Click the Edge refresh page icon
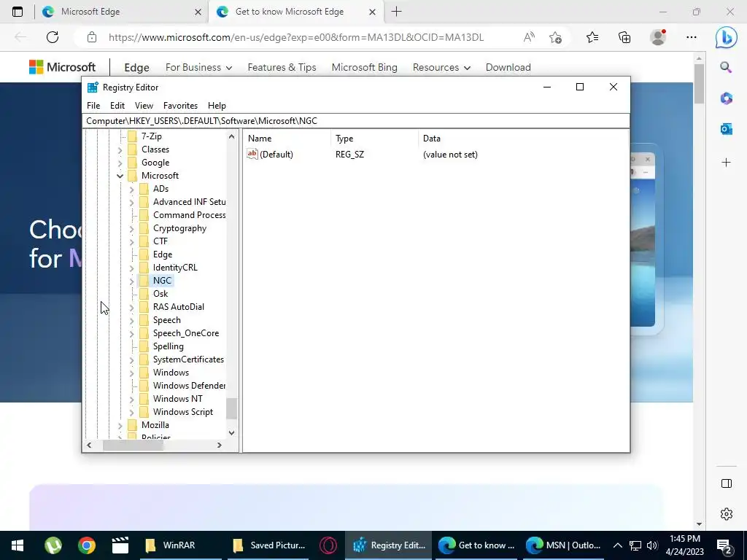 (x=53, y=37)
